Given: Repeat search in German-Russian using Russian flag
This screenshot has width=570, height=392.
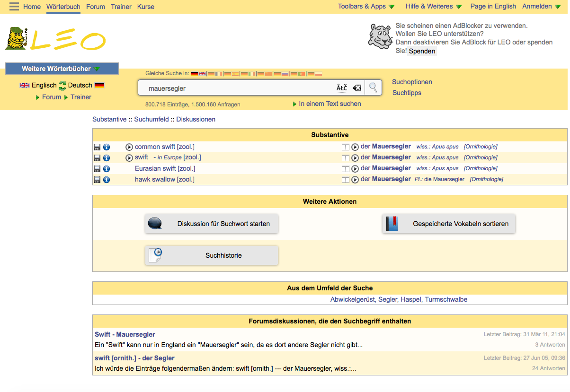Looking at the screenshot, I should [x=285, y=74].
